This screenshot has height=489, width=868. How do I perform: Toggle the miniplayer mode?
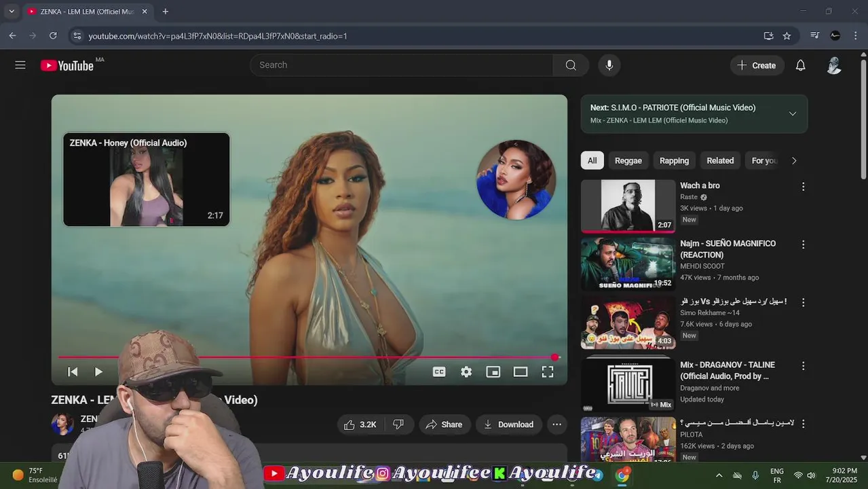[x=493, y=372]
